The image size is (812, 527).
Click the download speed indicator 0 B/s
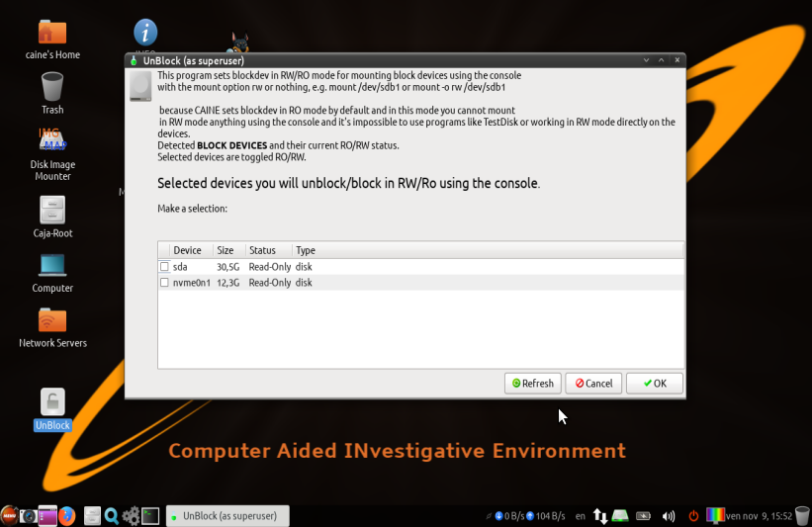(509, 516)
